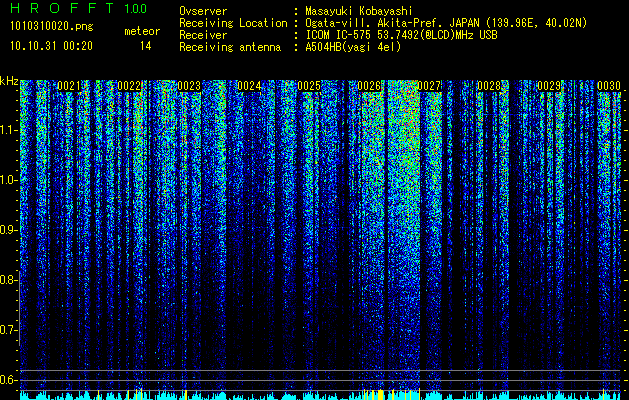Select the 0027 time marker
The width and height of the screenshot is (629, 400).
[x=429, y=86]
